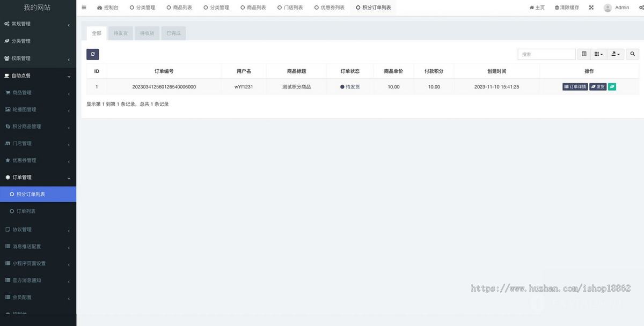Switch to the 已完成 filter tab

pyautogui.click(x=173, y=33)
